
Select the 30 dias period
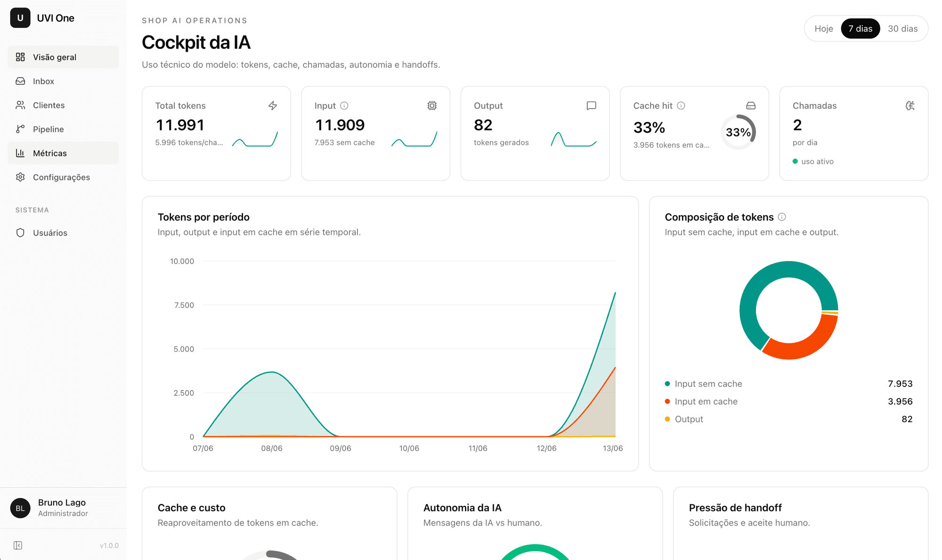click(902, 29)
